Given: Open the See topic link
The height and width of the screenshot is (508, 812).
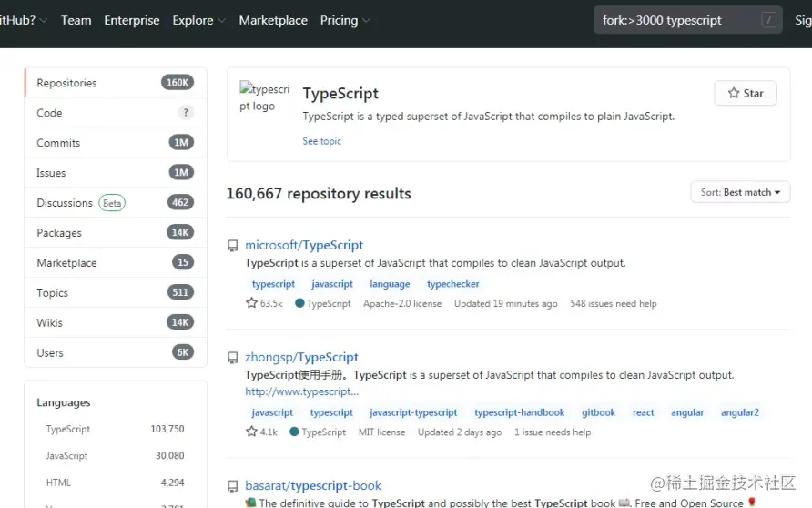Looking at the screenshot, I should tap(321, 141).
